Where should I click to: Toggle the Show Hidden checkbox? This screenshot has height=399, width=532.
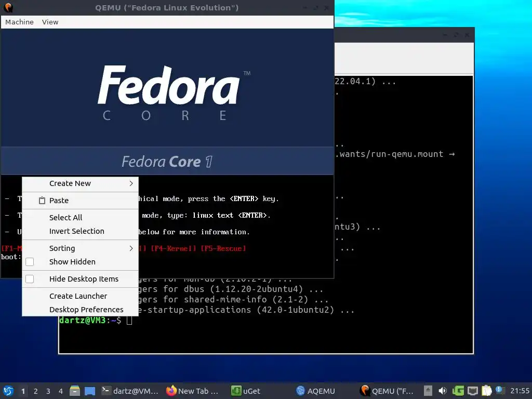tap(30, 262)
